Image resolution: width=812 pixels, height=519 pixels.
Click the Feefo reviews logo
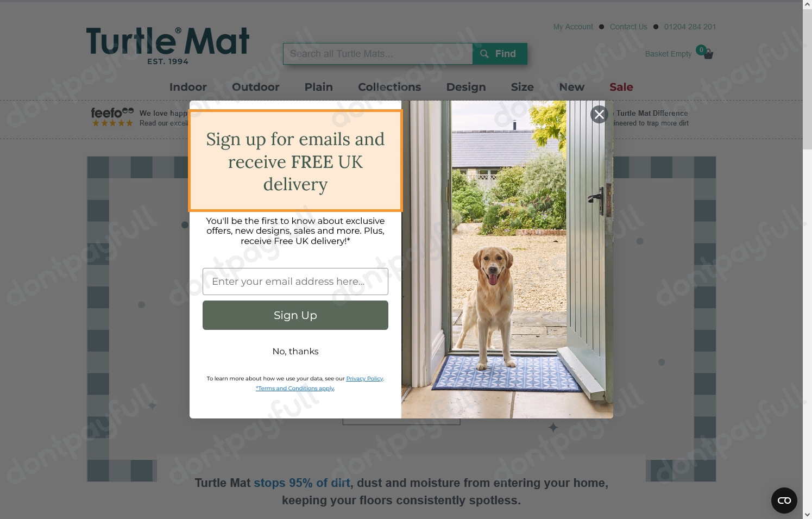click(x=112, y=116)
